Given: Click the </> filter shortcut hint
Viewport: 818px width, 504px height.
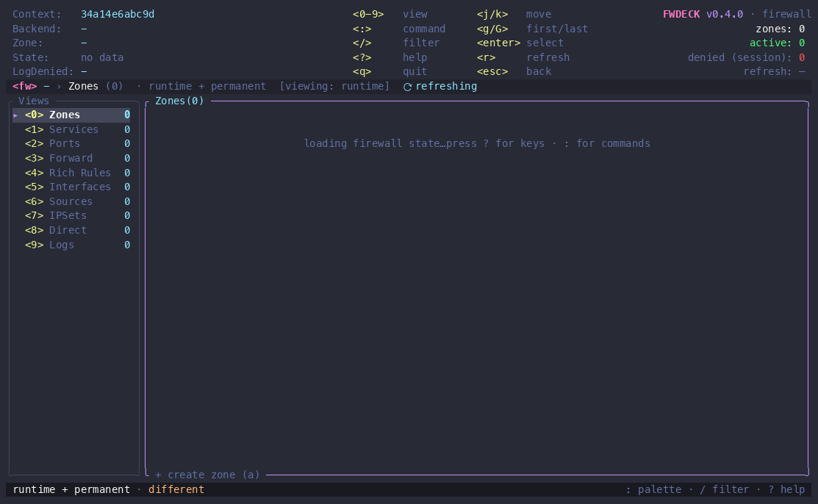Looking at the screenshot, I should (396, 43).
